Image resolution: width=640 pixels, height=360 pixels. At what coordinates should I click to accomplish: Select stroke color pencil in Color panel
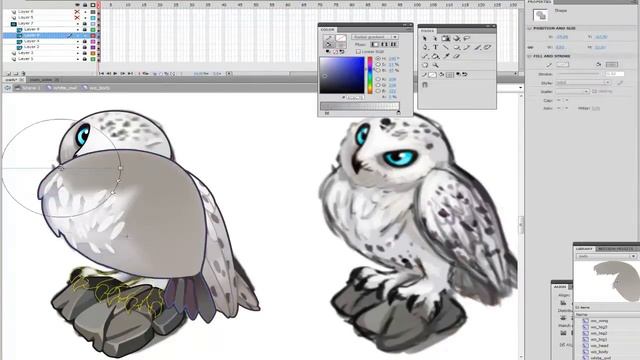point(328,38)
